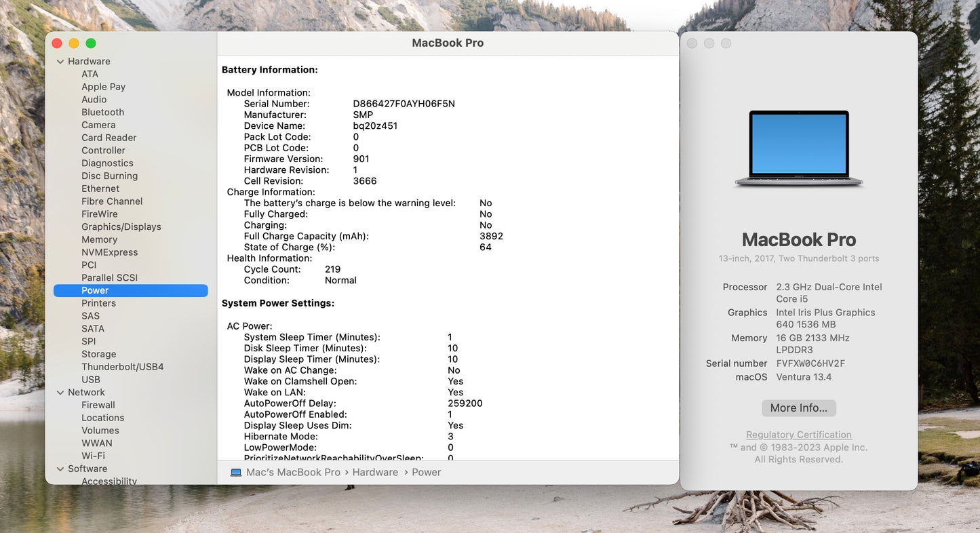Select Thunderbolt/USB4 in the sidebar
The image size is (980, 533).
click(122, 367)
